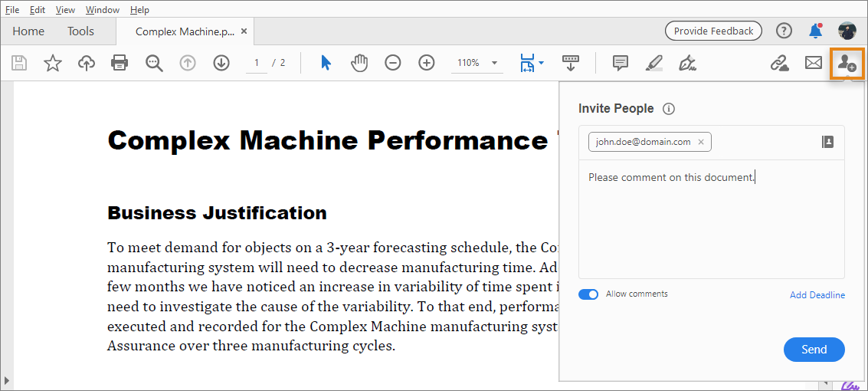This screenshot has height=391, width=868.
Task: Expand the left navigation pane arrow
Action: 7,379
